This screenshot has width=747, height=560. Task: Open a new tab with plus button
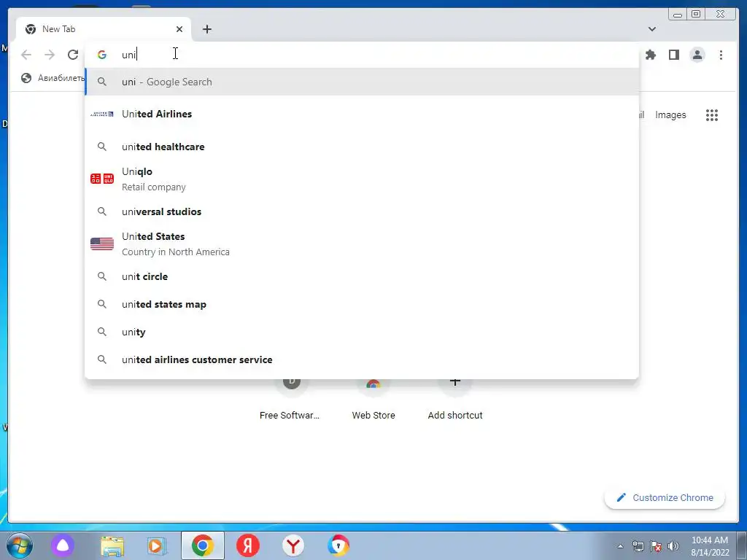[x=206, y=29]
